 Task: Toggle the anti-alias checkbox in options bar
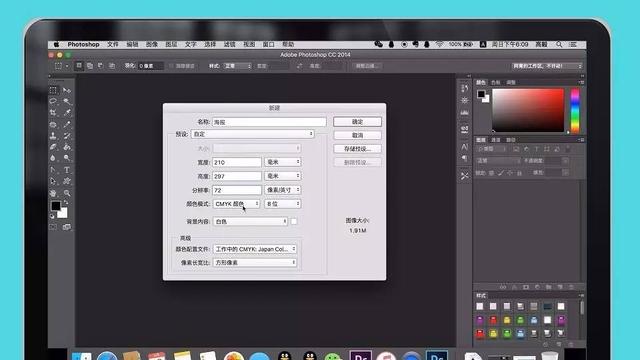pyautogui.click(x=171, y=66)
